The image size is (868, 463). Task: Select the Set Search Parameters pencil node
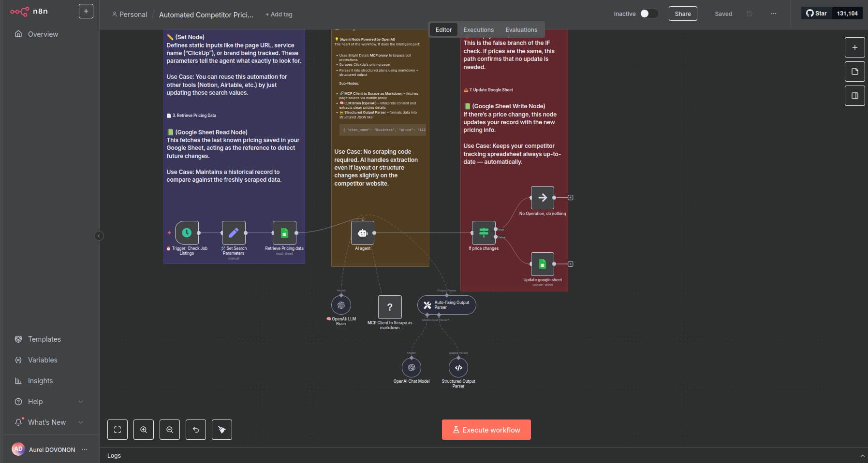234,232
